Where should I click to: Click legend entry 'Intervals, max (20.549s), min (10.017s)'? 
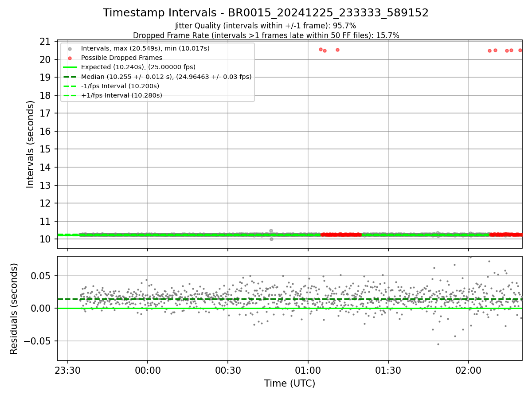pos(145,48)
